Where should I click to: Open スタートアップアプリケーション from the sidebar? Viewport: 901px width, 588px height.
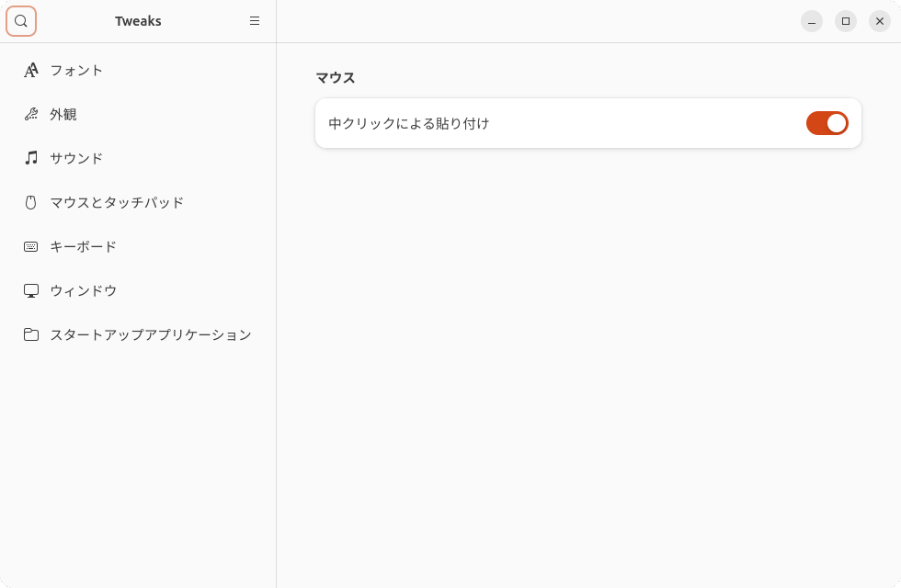point(150,334)
